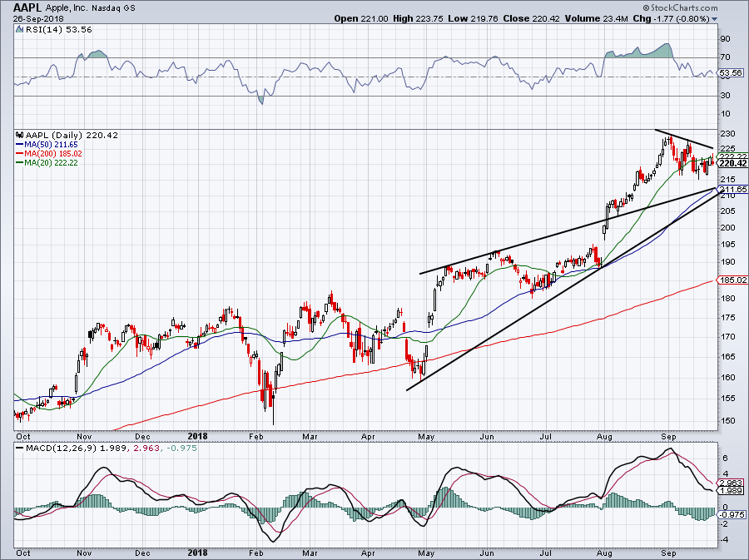Click the green -0.975 value in MACD legend
This screenshot has width=749, height=560.
181,448
